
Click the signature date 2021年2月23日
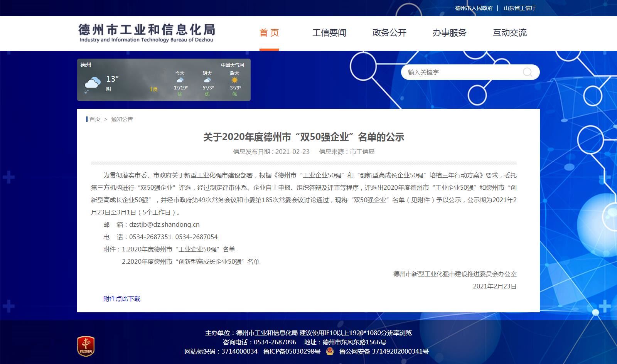(x=495, y=286)
